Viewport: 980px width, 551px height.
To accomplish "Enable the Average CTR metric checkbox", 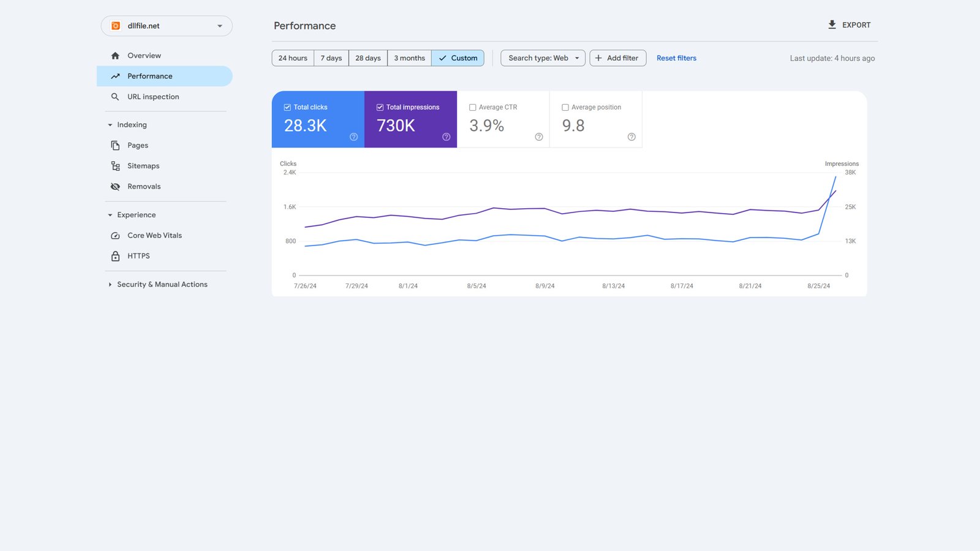I will 472,107.
